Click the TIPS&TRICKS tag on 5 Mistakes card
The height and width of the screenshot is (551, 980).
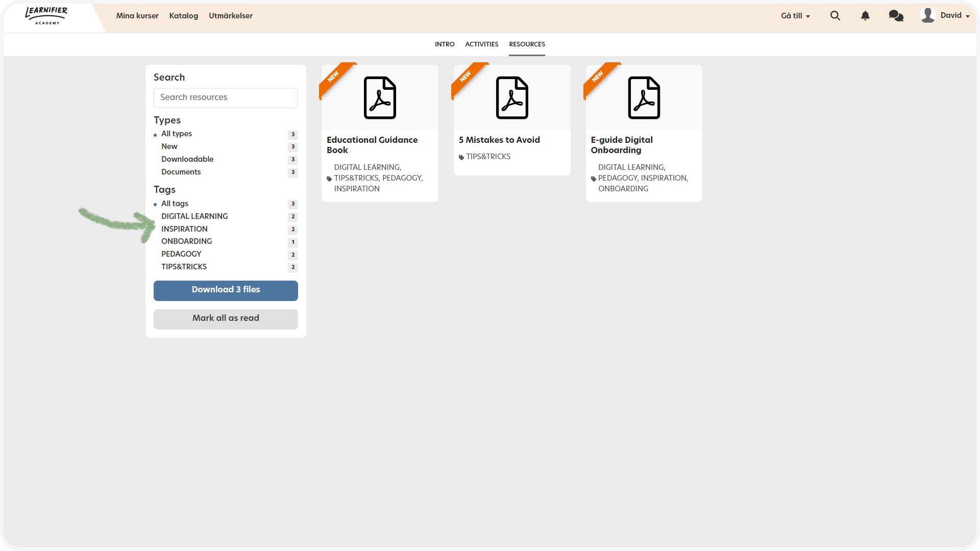[488, 157]
